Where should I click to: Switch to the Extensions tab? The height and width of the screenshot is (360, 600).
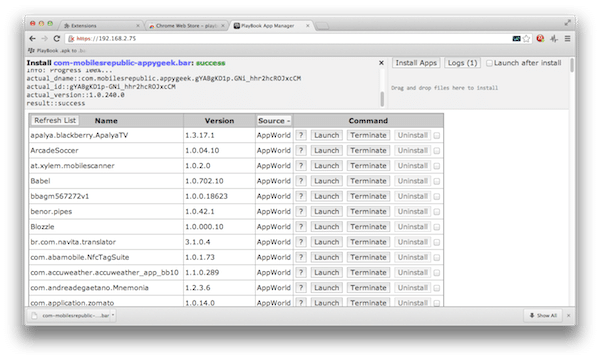point(100,26)
